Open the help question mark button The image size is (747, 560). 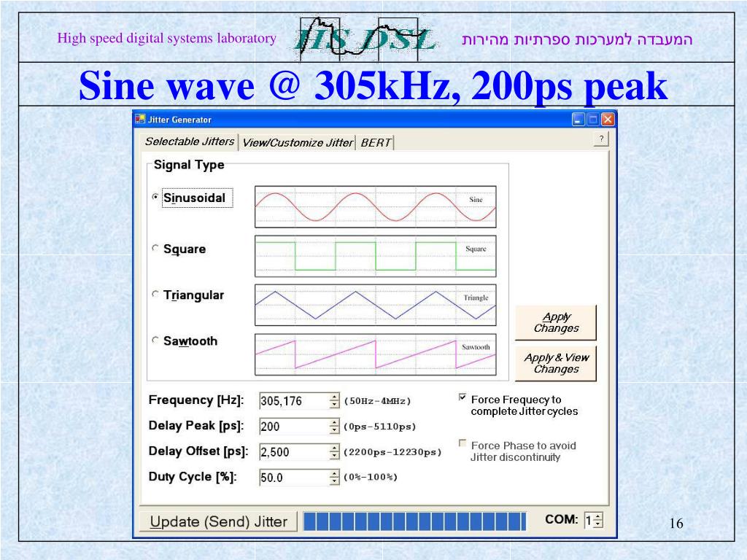click(601, 139)
